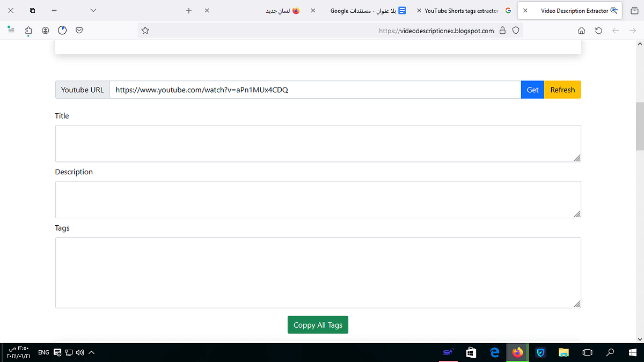Bookmark this page with the star icon

(x=145, y=31)
